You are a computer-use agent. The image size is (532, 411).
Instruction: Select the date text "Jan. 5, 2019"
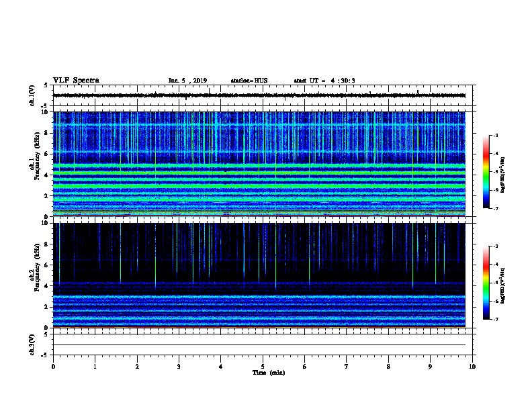pos(187,81)
